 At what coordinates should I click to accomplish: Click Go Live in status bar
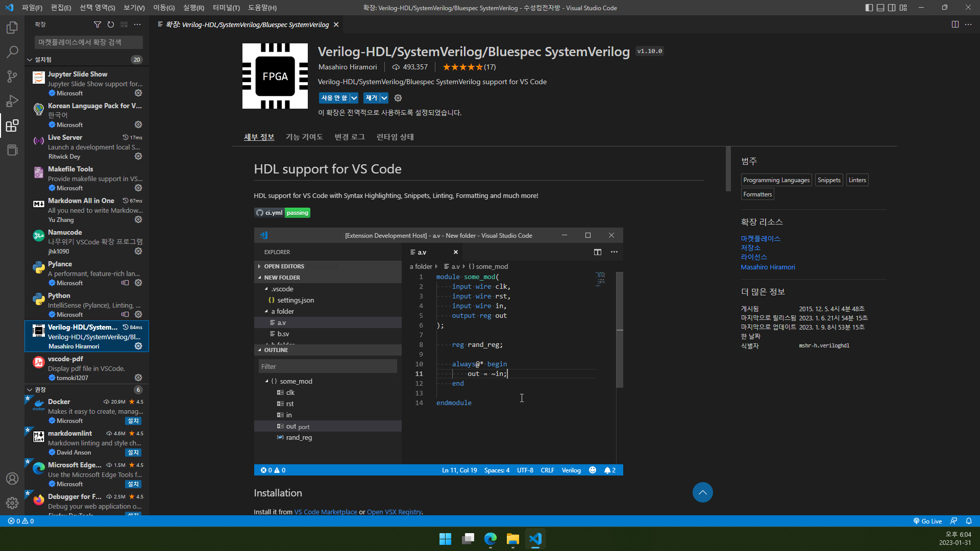927,521
